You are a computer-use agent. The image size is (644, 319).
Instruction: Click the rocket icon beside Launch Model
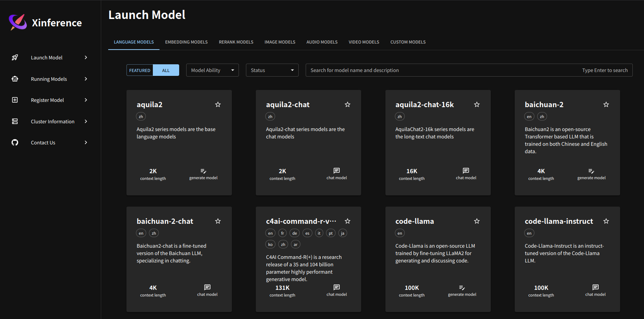15,58
